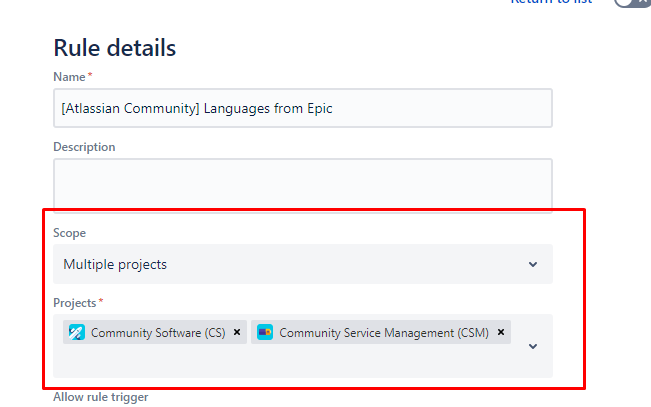Click the Scope field label
651x407 pixels.
pyautogui.click(x=69, y=233)
